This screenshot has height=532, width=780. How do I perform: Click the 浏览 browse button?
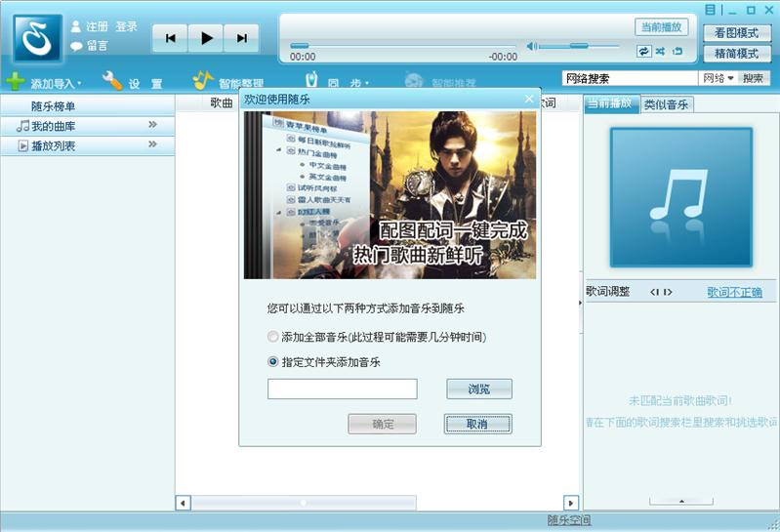point(479,389)
